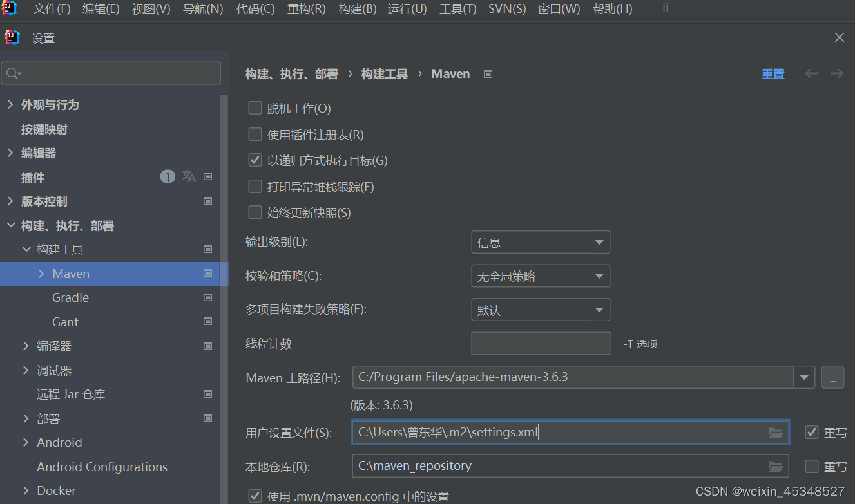Click the 线程计数 input field
855x504 pixels.
[x=541, y=344]
